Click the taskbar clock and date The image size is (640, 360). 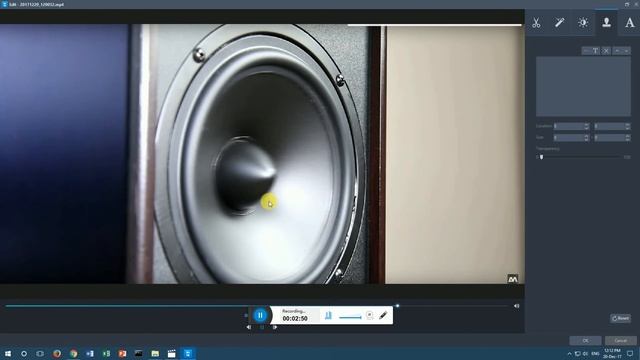(612, 353)
